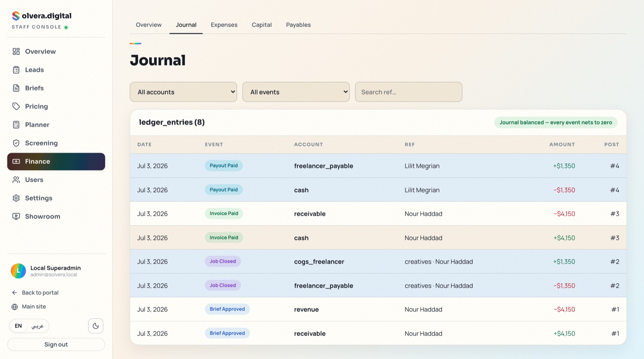Click Payout Paid badge in freelancer_payable row
The height and width of the screenshot is (359, 644).
(224, 166)
